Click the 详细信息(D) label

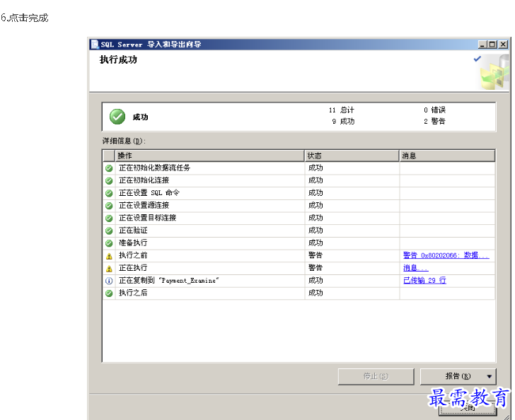(x=124, y=141)
